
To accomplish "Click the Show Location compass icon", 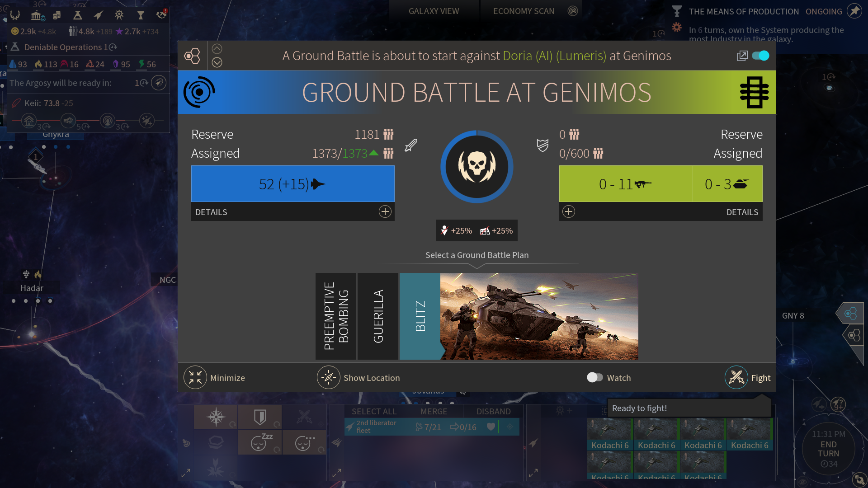I will pos(328,377).
